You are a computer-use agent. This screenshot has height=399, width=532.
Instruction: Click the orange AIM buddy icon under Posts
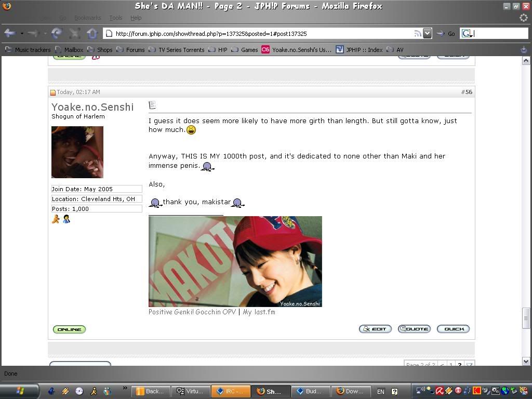click(x=56, y=219)
